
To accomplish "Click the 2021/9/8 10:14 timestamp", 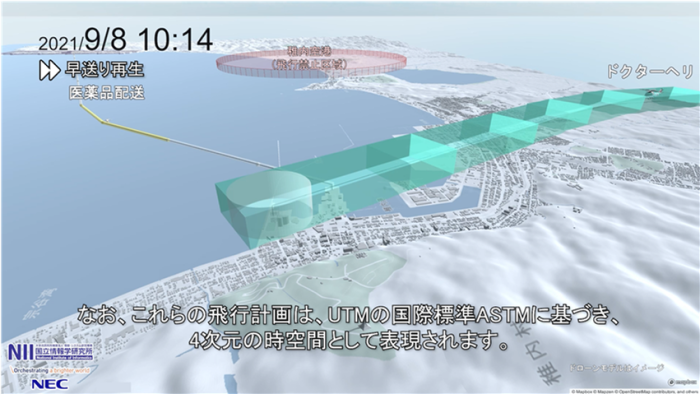I will [125, 40].
